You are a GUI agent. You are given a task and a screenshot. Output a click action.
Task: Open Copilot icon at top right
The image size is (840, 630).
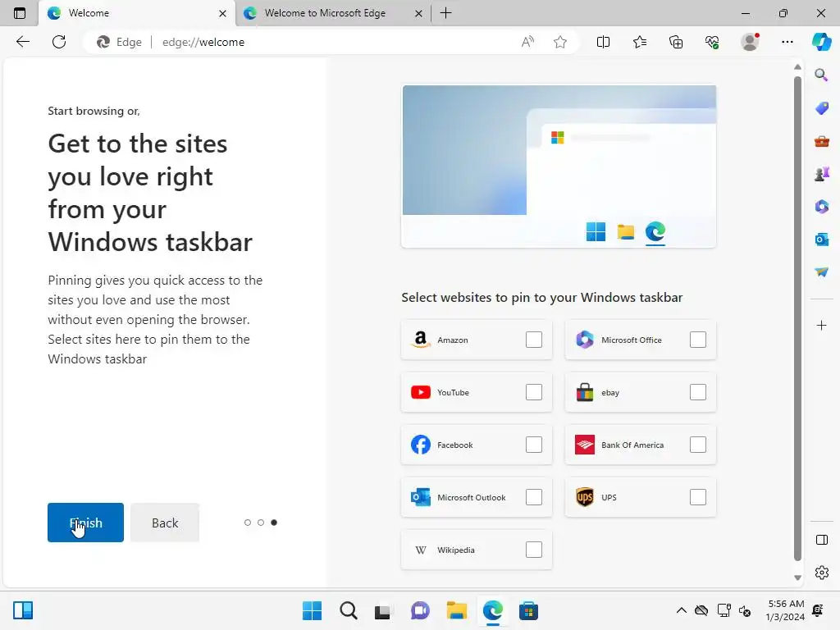pyautogui.click(x=821, y=42)
